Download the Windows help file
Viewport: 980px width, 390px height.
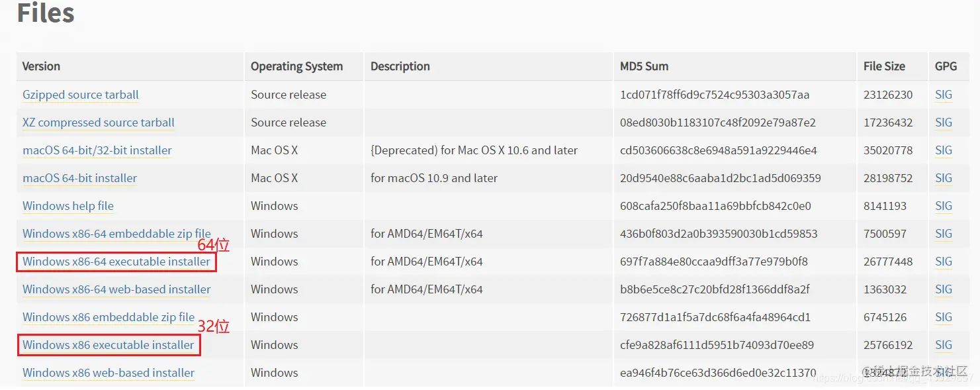[68, 206]
